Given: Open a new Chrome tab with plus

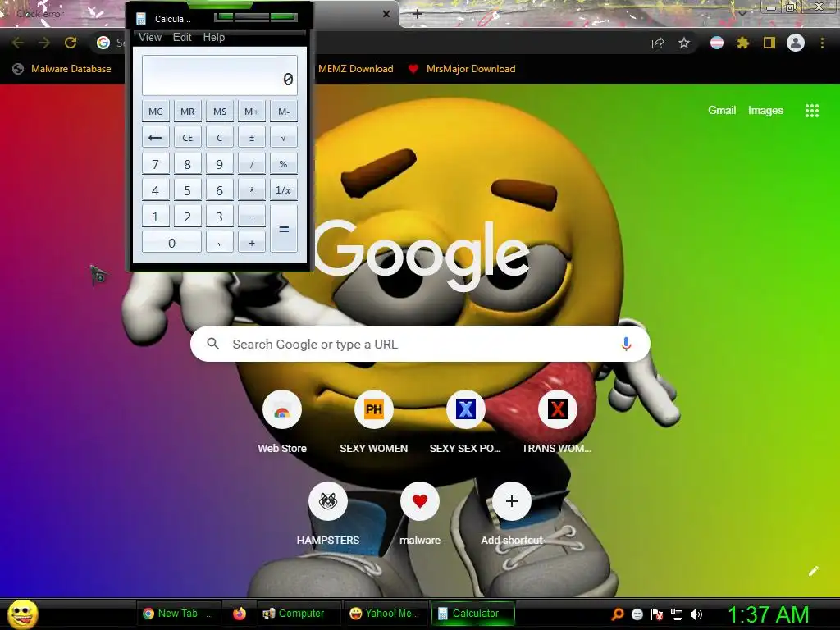Looking at the screenshot, I should tap(418, 14).
